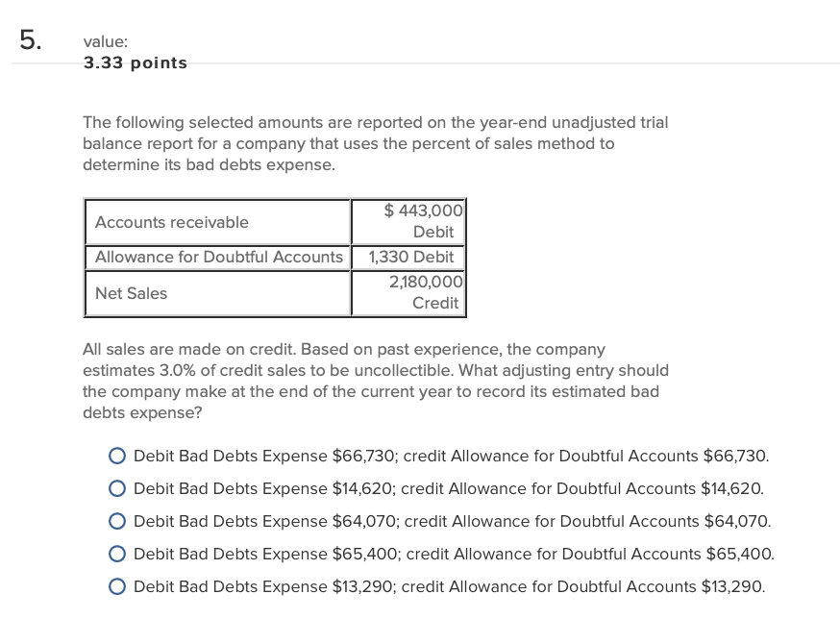Viewport: 840px width, 619px height.
Task: Select the $13,290 answer radio button
Action: [x=117, y=586]
